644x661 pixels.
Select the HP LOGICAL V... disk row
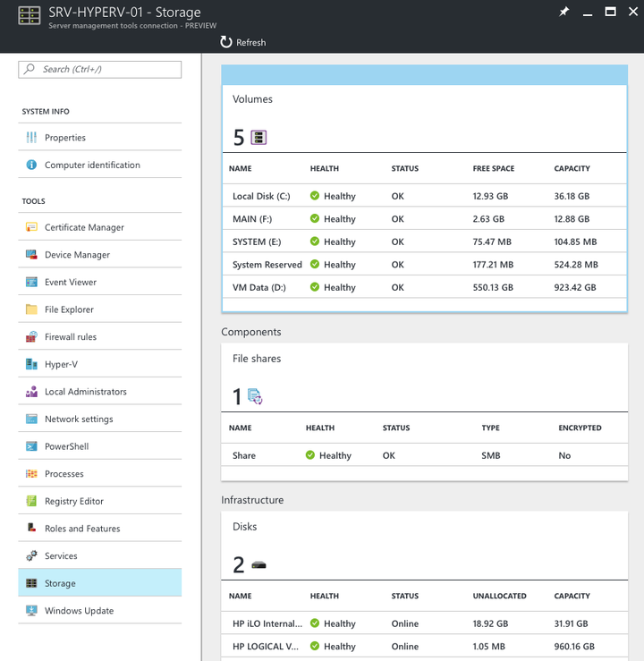[x=425, y=647]
